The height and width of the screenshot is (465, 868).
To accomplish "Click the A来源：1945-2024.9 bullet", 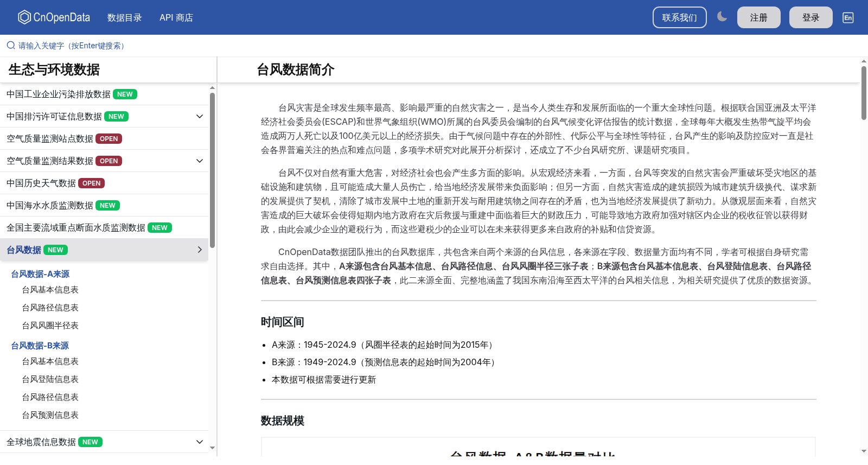I will (x=385, y=345).
